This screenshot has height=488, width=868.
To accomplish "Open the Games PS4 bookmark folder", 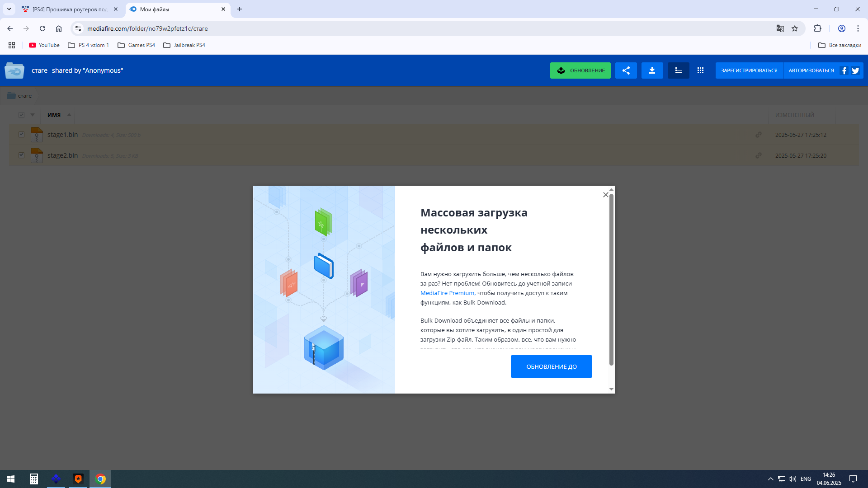I will tap(137, 45).
